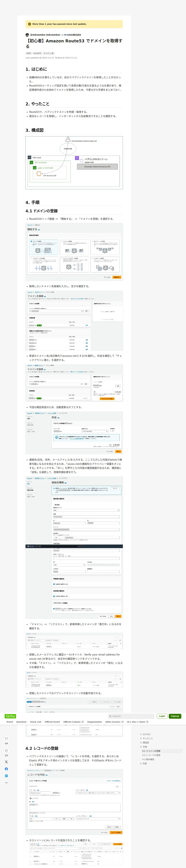Open the Question tab
Screen dimensions: 186x868
tap(21, 722)
